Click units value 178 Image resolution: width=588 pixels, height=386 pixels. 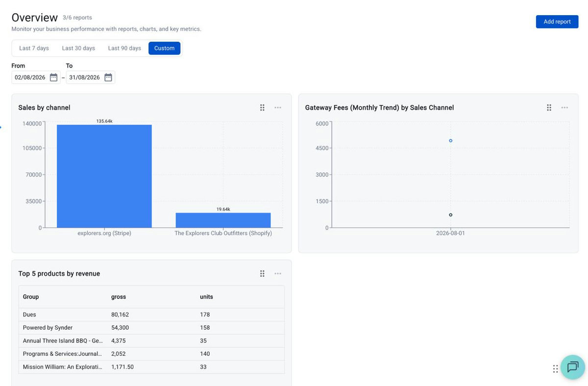pos(205,314)
